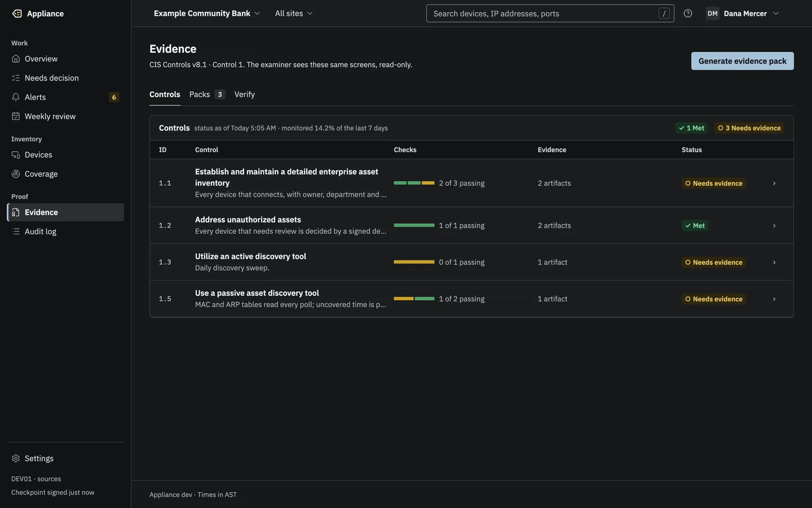Click the slash shortcut key hint

[x=664, y=14]
